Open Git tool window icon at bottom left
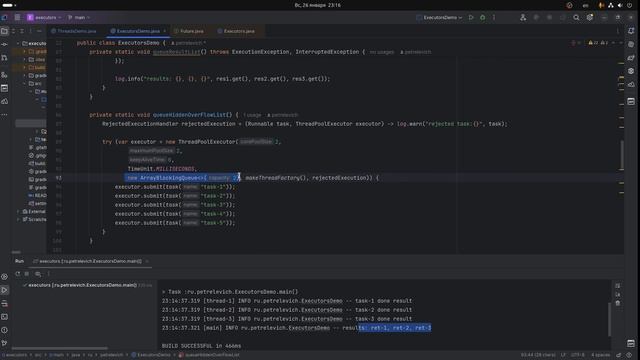 coord(4,343)
